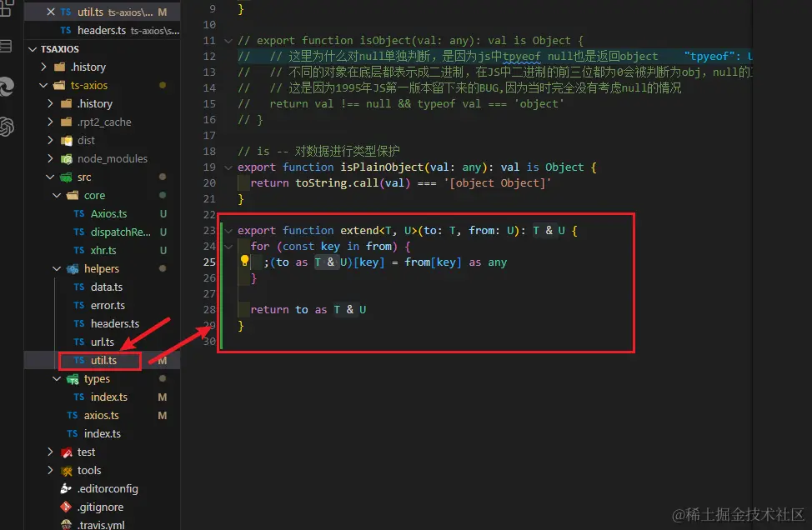812x530 pixels.
Task: Open .gitignore file
Action: [x=101, y=507]
